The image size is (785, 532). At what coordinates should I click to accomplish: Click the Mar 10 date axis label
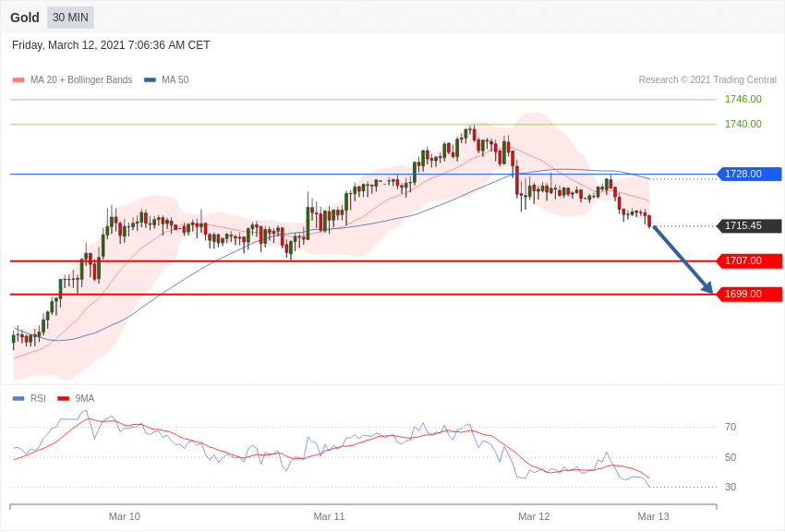(125, 516)
